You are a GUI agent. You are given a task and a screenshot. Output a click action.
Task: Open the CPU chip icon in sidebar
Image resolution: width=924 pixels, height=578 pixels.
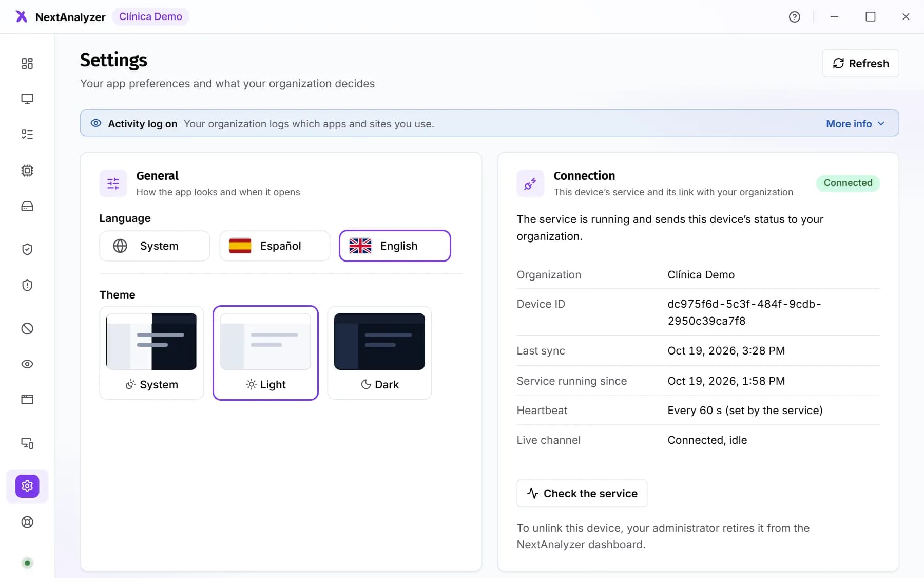27,171
